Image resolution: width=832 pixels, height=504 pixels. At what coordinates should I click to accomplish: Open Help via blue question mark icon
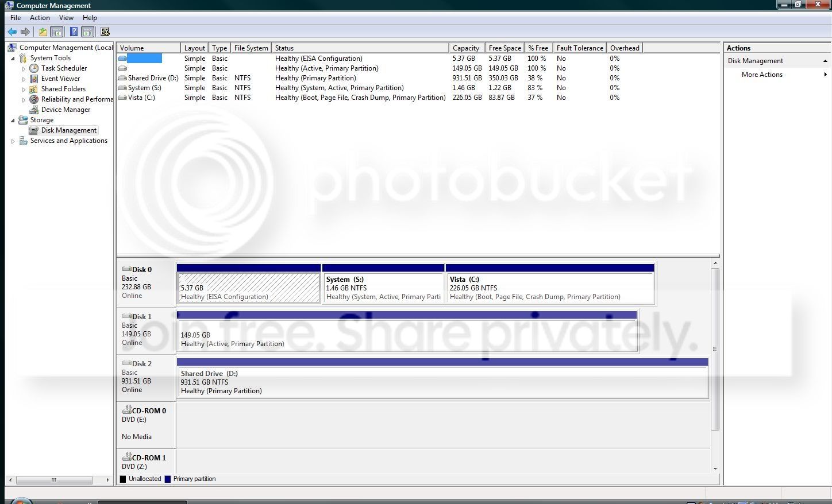coord(74,32)
